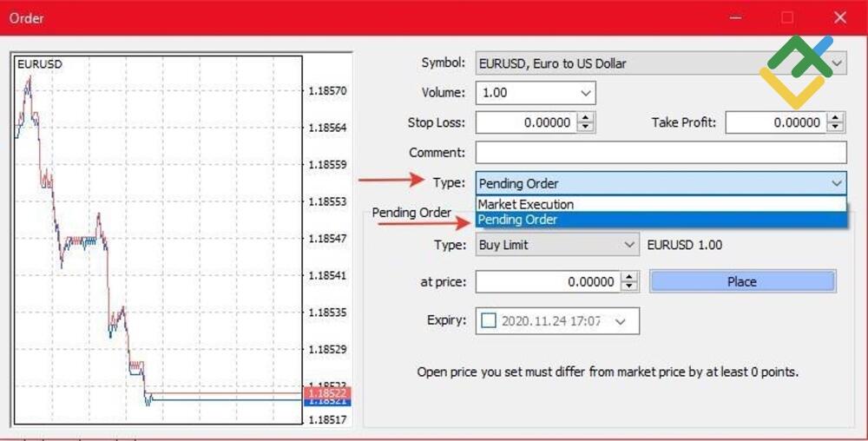Screen dimensions: 868x441
Task: Increase the at price value
Action: tap(630, 277)
